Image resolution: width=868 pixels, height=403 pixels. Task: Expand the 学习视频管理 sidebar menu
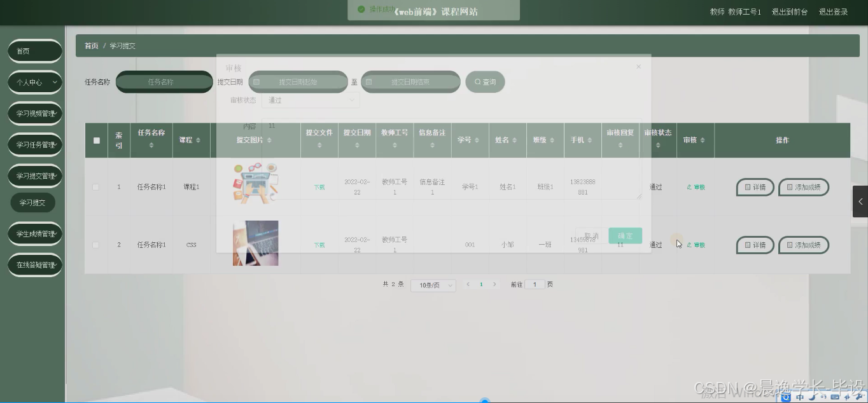coord(35,113)
